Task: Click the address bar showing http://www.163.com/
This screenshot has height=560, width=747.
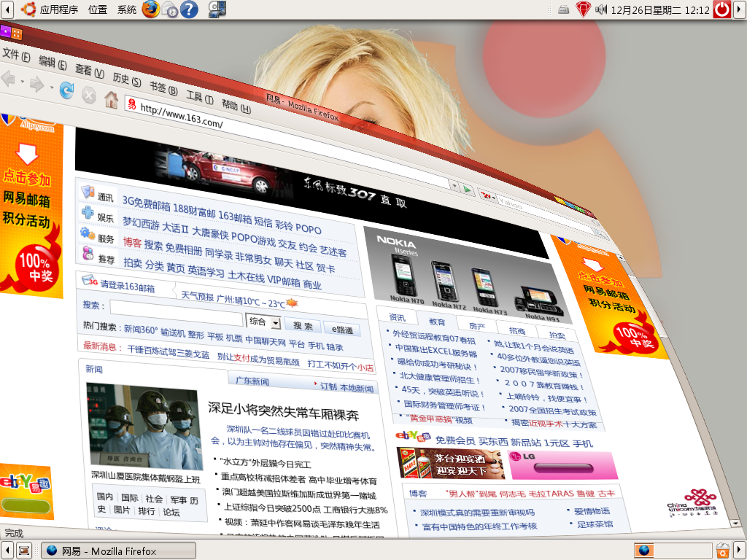Action: click(286, 145)
